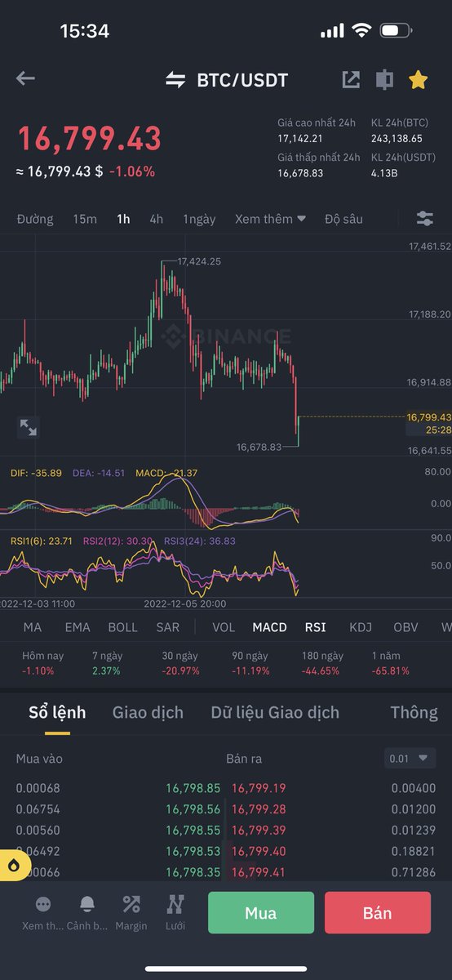The height and width of the screenshot is (980, 452).
Task: Open the Dữ liệu Giao dịch tab
Action: 275,712
